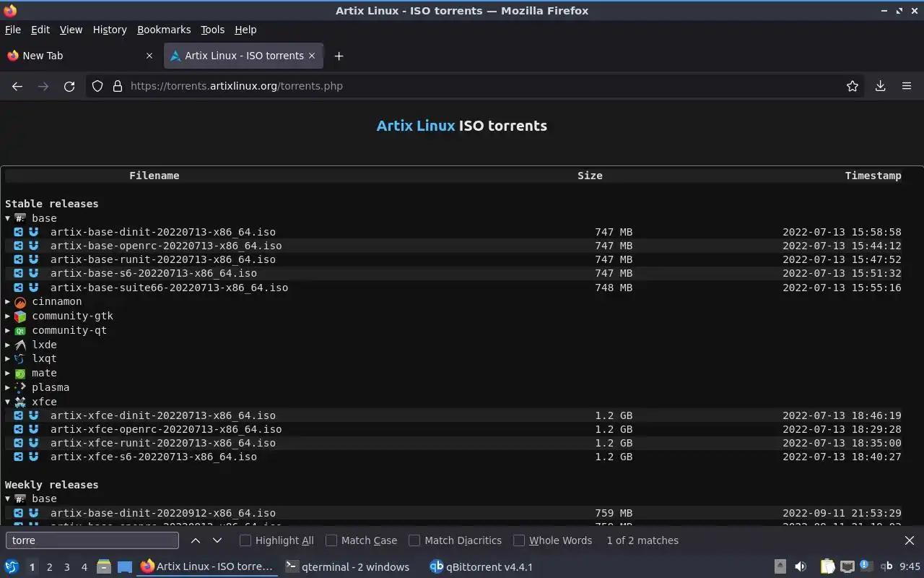Expand the community-gtk group
This screenshot has width=924, height=578.
[8, 316]
